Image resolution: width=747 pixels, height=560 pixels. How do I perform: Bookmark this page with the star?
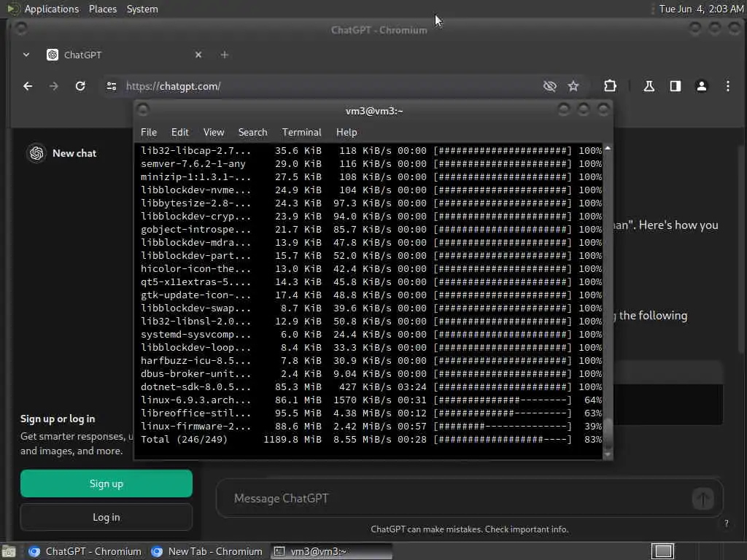573,86
